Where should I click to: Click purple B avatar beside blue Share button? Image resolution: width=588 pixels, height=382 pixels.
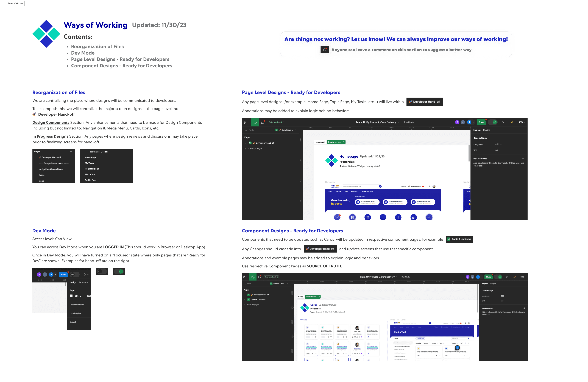[x=39, y=274]
